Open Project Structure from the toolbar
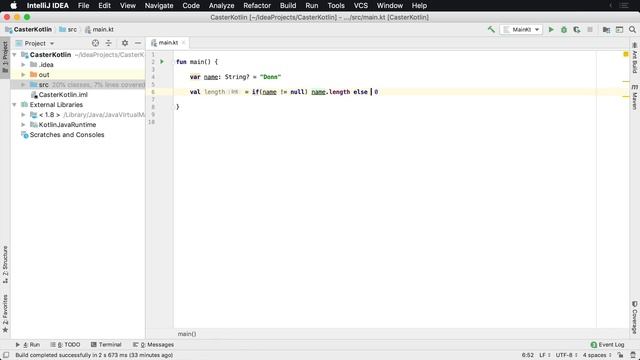640x360 pixels. (x=607, y=29)
